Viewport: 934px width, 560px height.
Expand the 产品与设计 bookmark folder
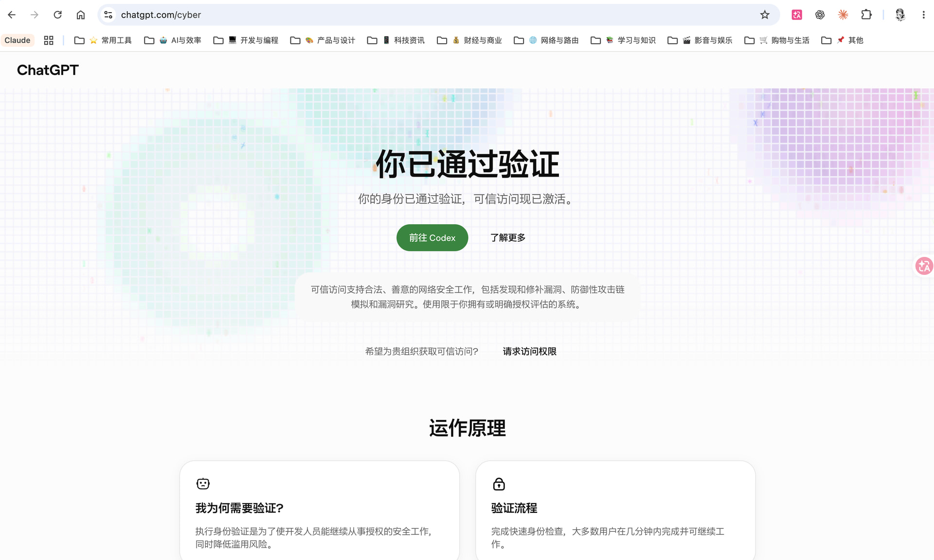[x=323, y=40]
